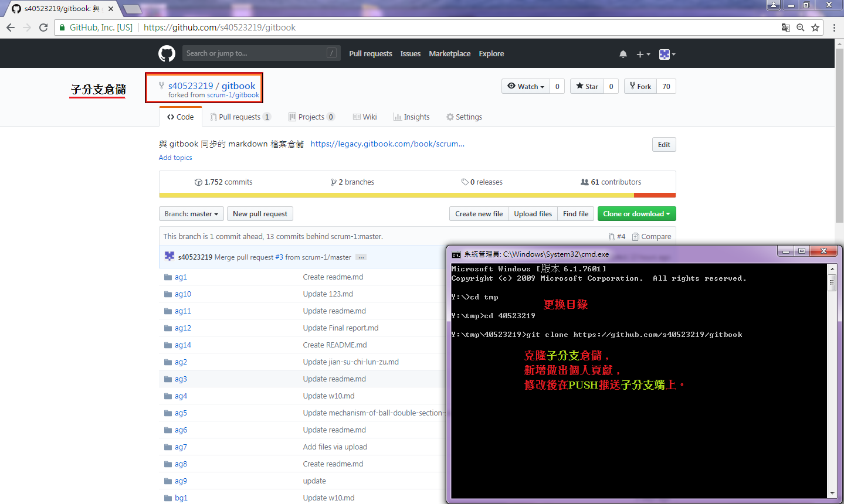Open the Branch: master dropdown
This screenshot has height=504, width=844.
click(191, 214)
